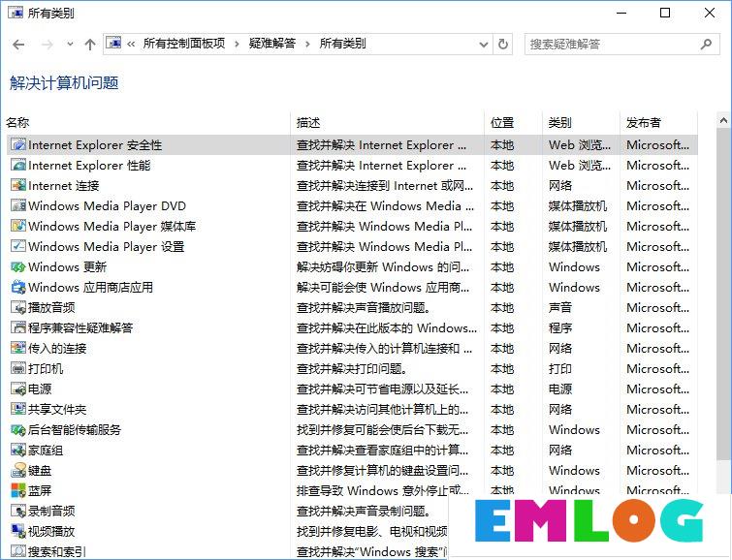732x560 pixels.
Task: Select the 视频播放 troubleshooter icon
Action: pyautogui.click(x=18, y=531)
